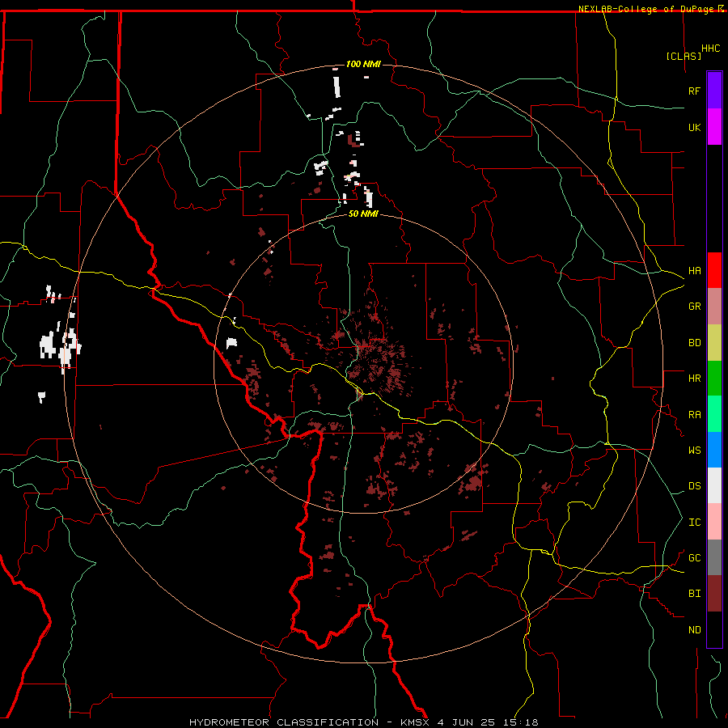Pick the RA light green swatch
Screen dimensions: 728x728
pyautogui.click(x=714, y=414)
